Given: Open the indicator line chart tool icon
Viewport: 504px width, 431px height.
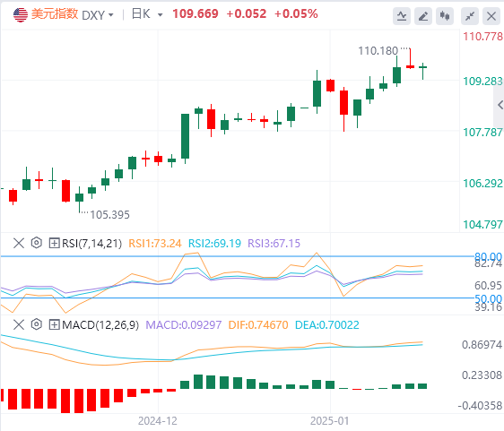Looking at the screenshot, I should click(x=402, y=16).
